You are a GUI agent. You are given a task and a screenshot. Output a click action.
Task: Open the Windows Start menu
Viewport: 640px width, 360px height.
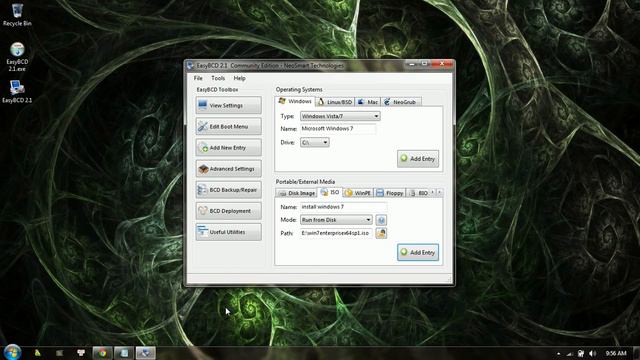tap(12, 353)
